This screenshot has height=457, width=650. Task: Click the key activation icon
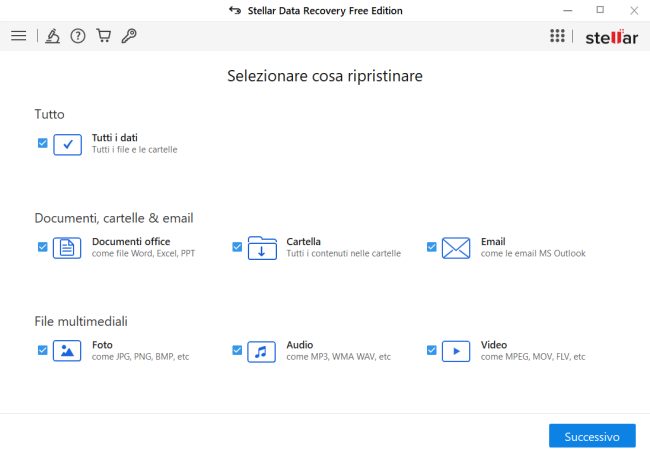tap(129, 36)
